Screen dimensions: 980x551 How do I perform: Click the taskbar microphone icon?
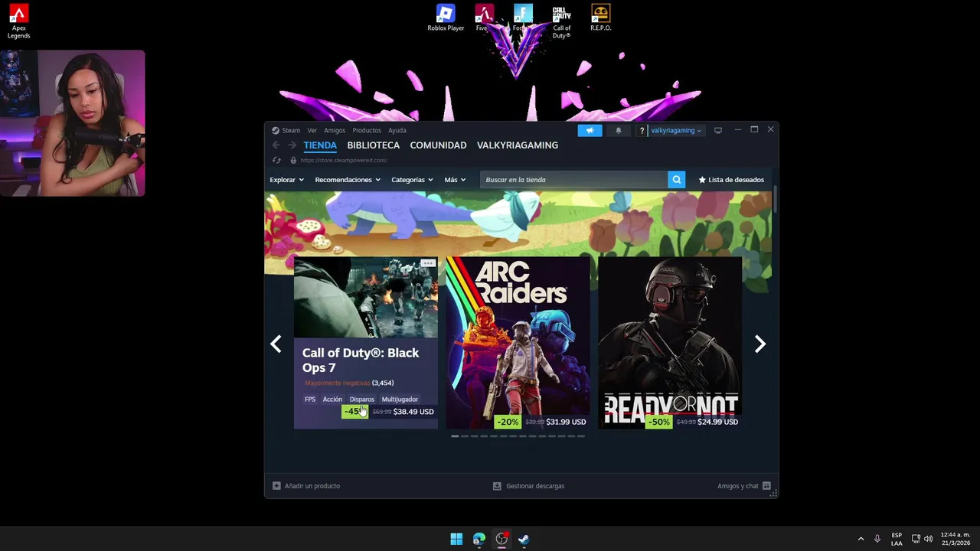pos(877,539)
